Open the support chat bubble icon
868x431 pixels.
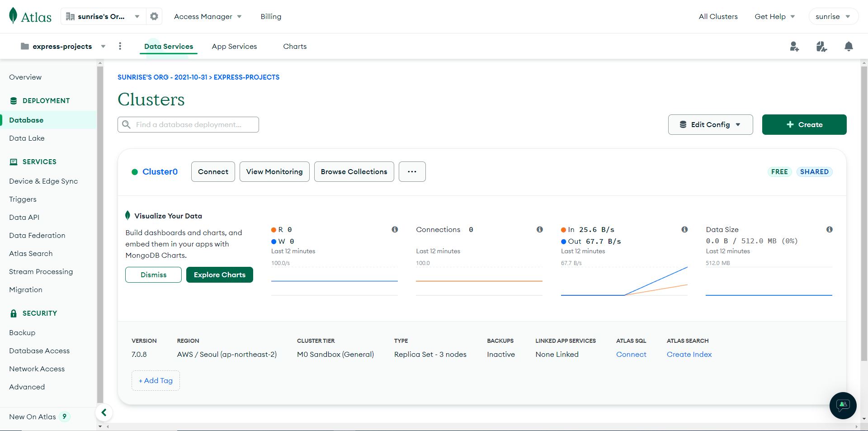pyautogui.click(x=843, y=405)
